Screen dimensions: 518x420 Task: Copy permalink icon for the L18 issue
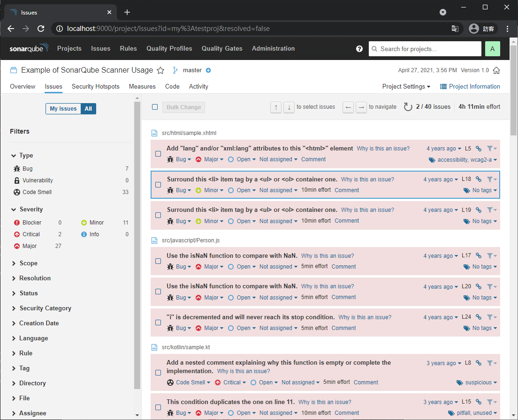pyautogui.click(x=479, y=179)
